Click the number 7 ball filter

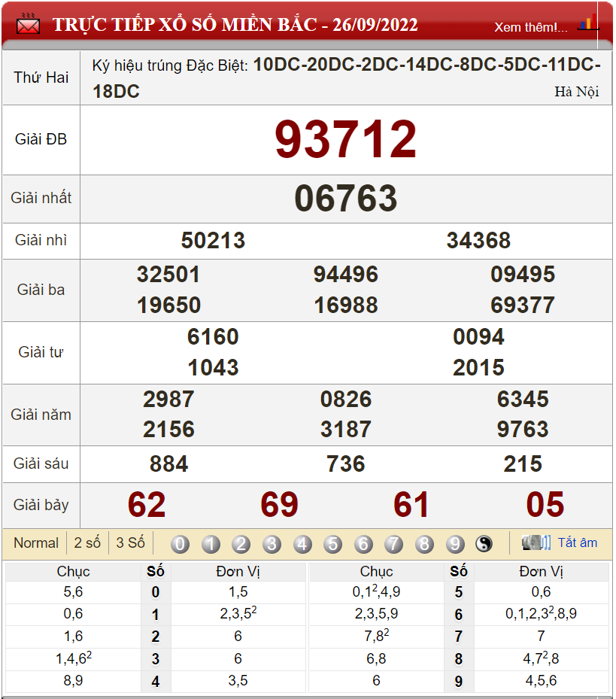(393, 544)
